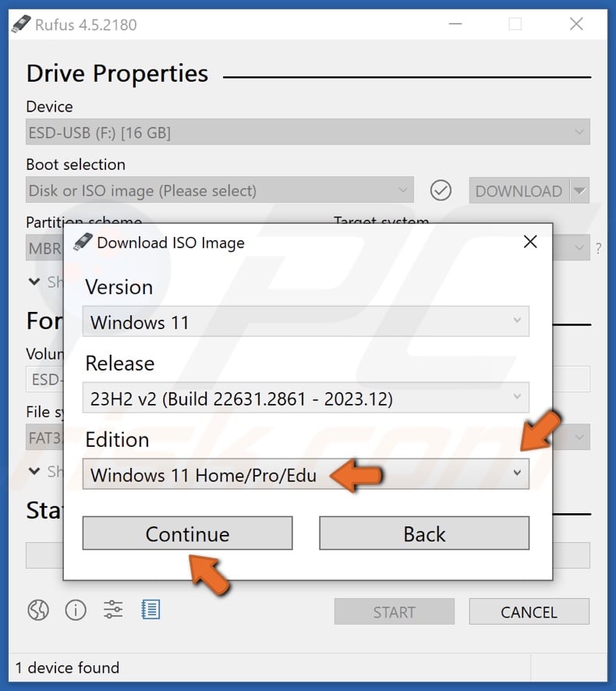Viewport: 616px width, 691px height.
Task: Click the About Rufus info icon
Action: click(x=75, y=611)
